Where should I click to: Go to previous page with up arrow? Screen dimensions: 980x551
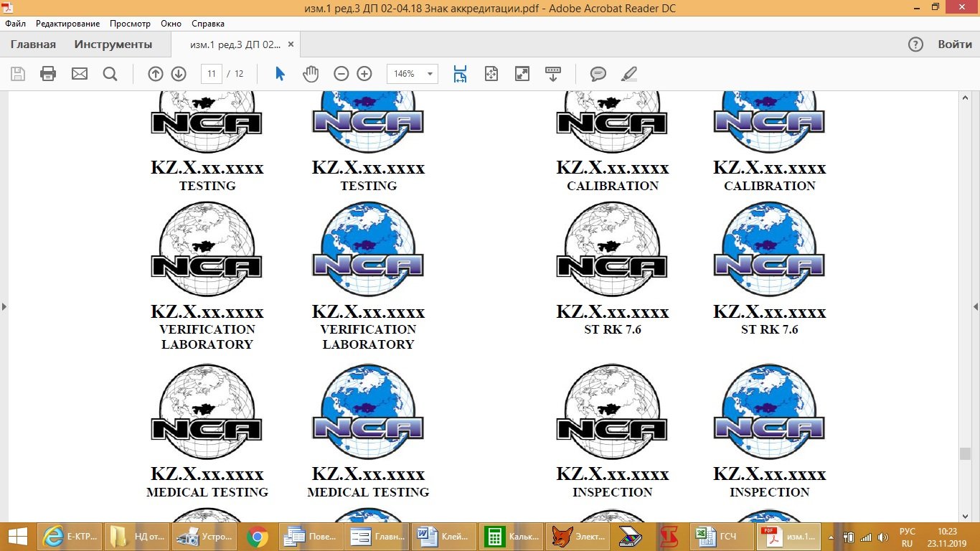pyautogui.click(x=155, y=74)
